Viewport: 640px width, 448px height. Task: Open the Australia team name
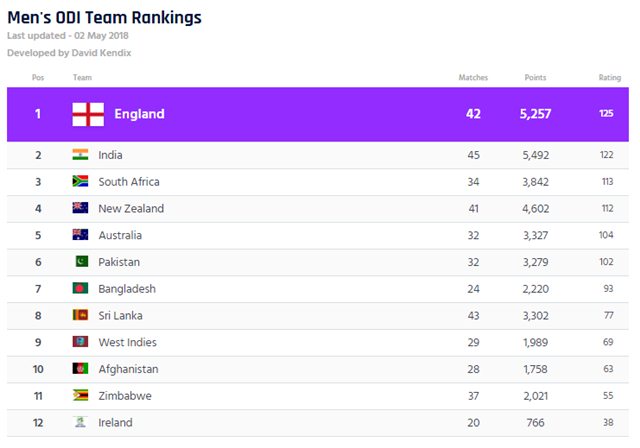pos(120,235)
